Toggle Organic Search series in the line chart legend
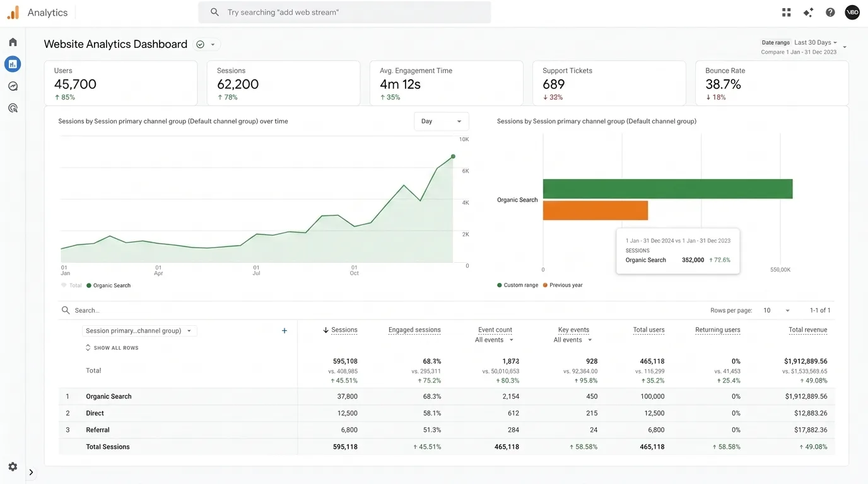Screen dimensions: 868x484 (x=108, y=285)
